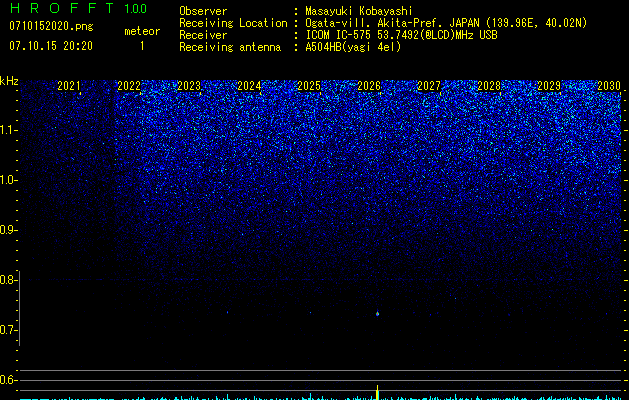Click the meteor count value 1
The height and width of the screenshot is (400, 629).
pos(142,46)
